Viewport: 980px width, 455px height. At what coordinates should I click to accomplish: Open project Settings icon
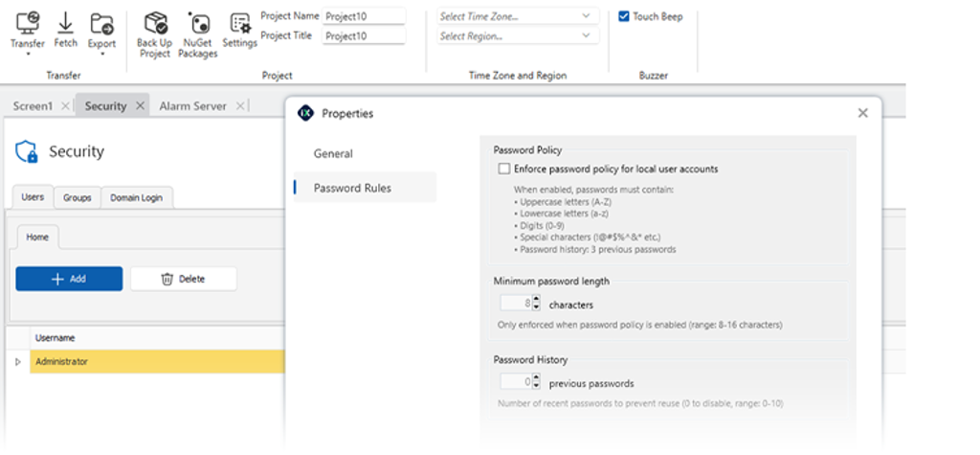240,24
